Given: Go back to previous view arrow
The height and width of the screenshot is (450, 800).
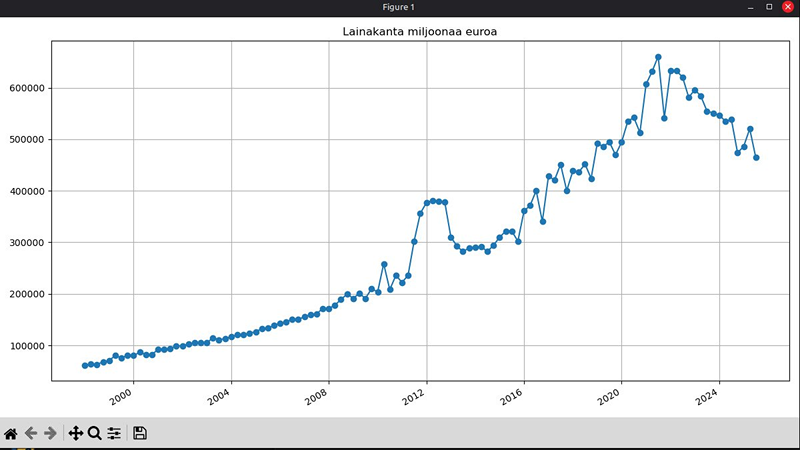Looking at the screenshot, I should (x=31, y=433).
